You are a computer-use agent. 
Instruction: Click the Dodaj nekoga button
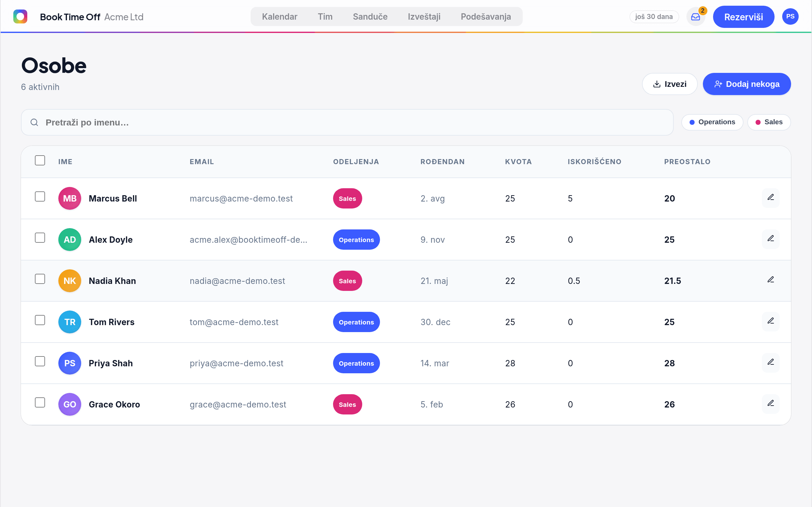click(x=747, y=84)
